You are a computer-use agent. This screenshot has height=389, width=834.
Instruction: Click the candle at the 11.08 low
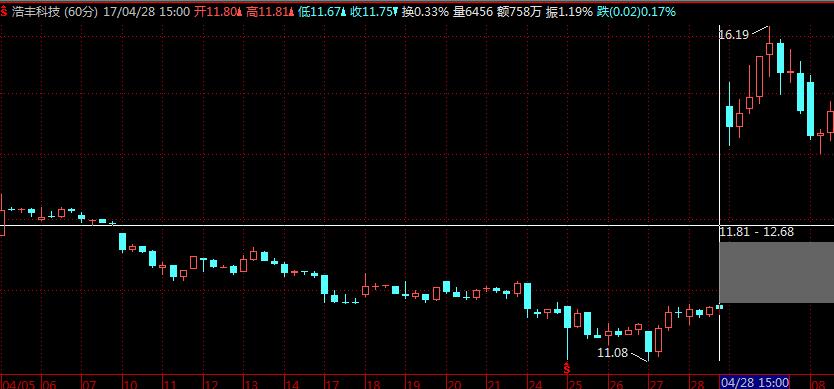click(648, 343)
